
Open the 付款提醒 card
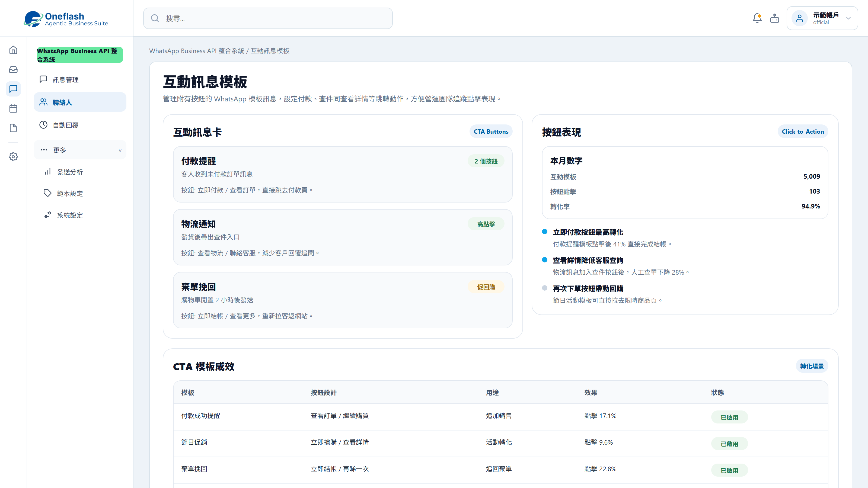343,174
